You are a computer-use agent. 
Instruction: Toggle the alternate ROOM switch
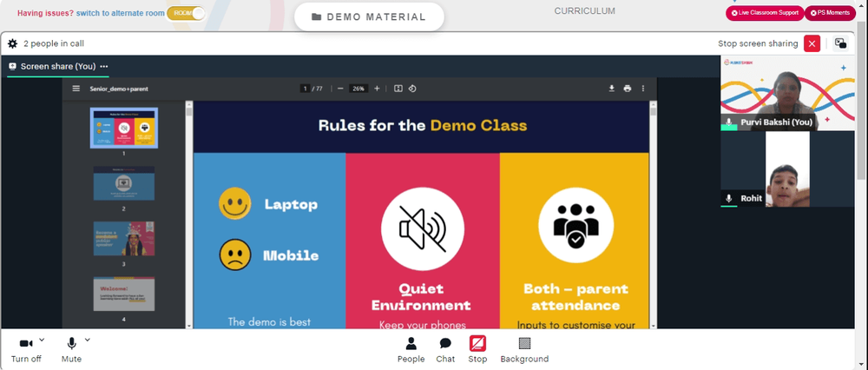point(186,13)
